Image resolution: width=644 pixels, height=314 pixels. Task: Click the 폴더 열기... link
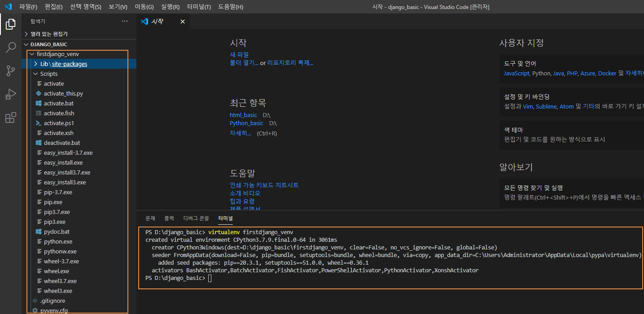(244, 63)
